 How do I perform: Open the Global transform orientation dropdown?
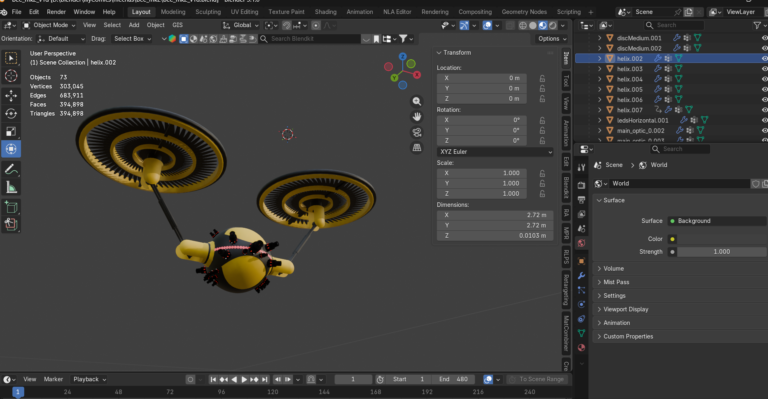[240, 25]
